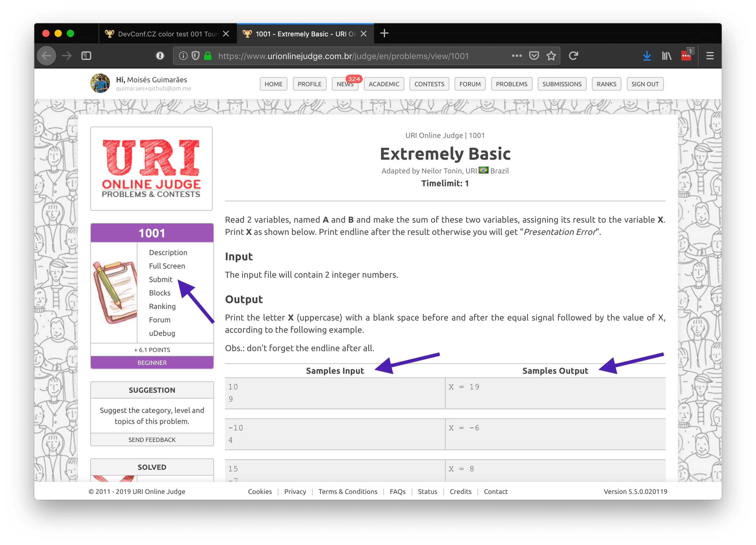Open the ACADEMIC navigation button
This screenshot has height=545, width=756.
pyautogui.click(x=384, y=84)
